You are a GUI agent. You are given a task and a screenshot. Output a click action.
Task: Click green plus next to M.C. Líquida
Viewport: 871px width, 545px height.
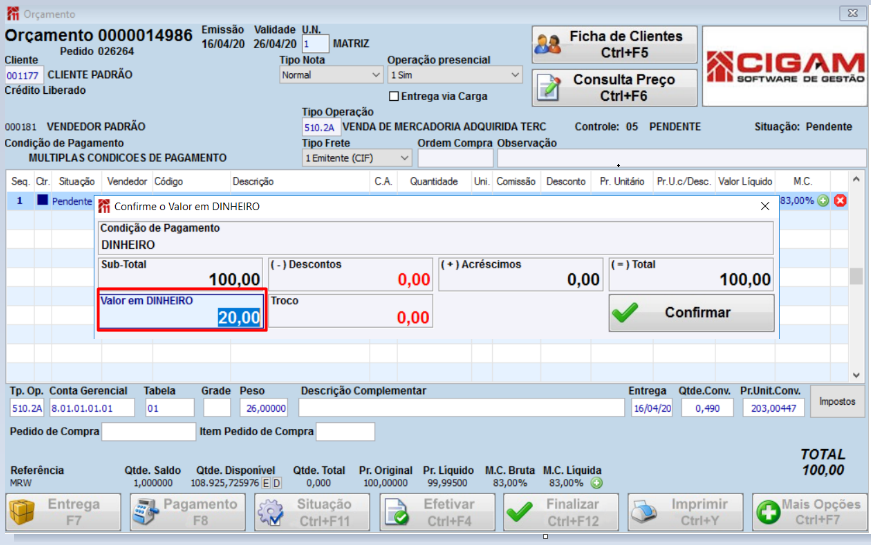(x=597, y=483)
